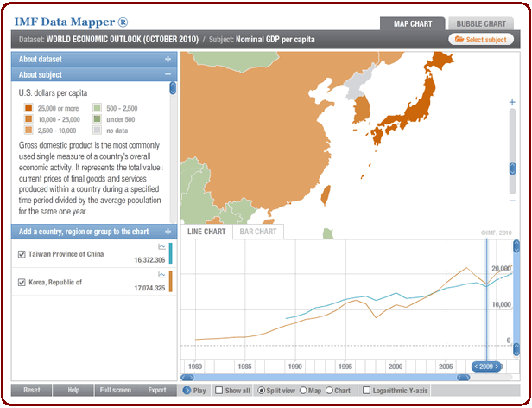Enable Logarithmic Y-axis checkbox

[366, 391]
